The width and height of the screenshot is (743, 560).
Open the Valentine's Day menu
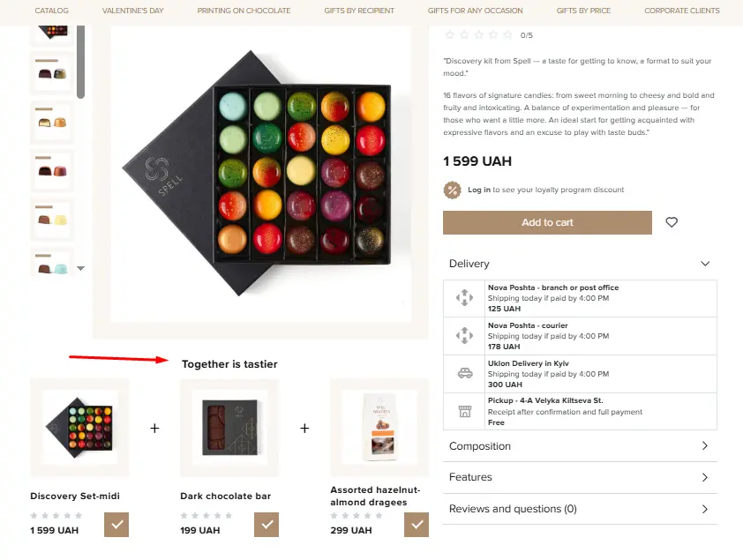point(132,11)
